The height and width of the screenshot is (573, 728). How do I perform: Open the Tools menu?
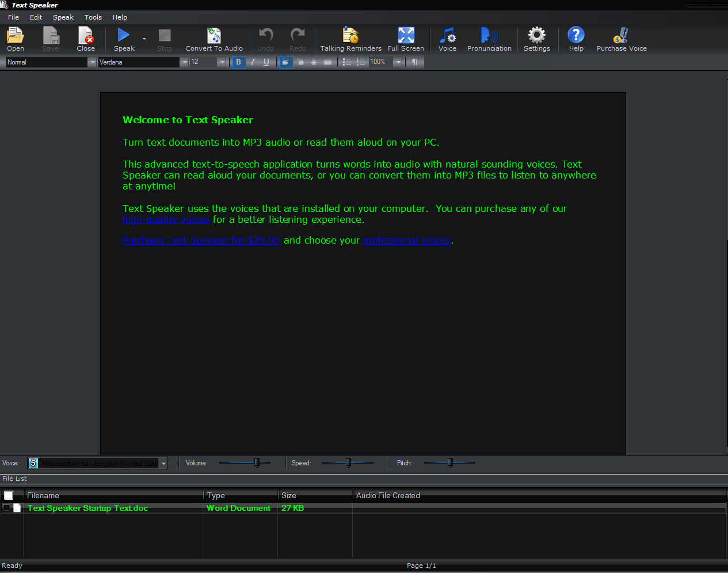click(93, 17)
